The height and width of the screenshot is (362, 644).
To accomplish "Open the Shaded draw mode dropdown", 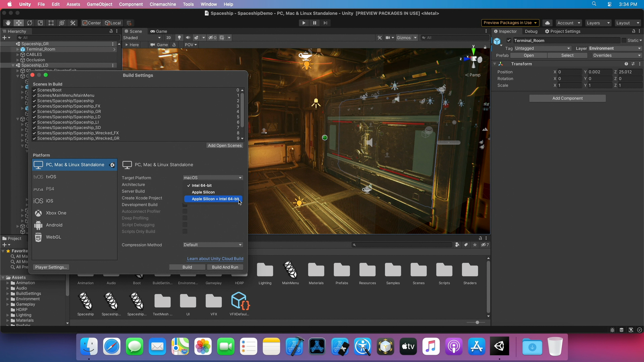I will (x=142, y=38).
